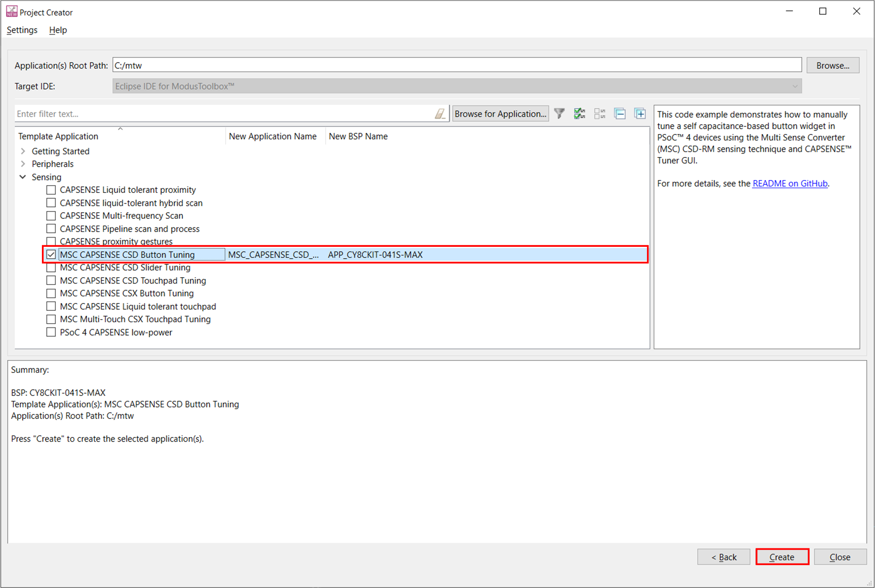The image size is (875, 588).
Task: Check CAPSENSE Liquid tolerant proximity
Action: (51, 190)
